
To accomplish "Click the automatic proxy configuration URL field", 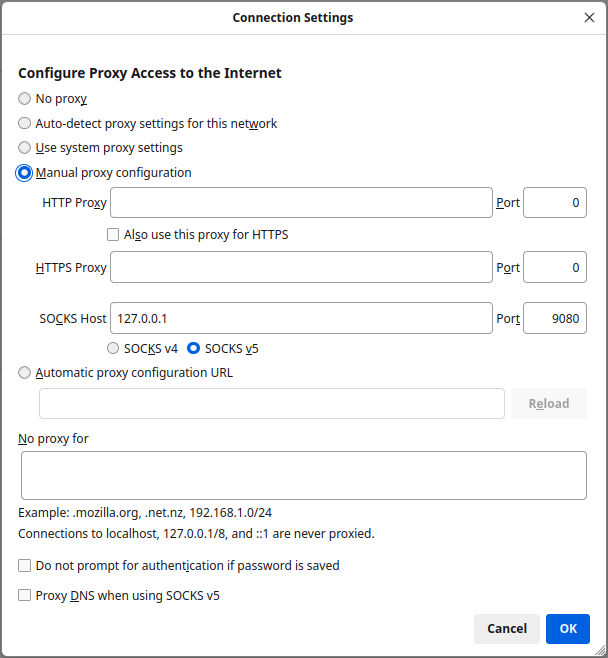I will [x=271, y=404].
